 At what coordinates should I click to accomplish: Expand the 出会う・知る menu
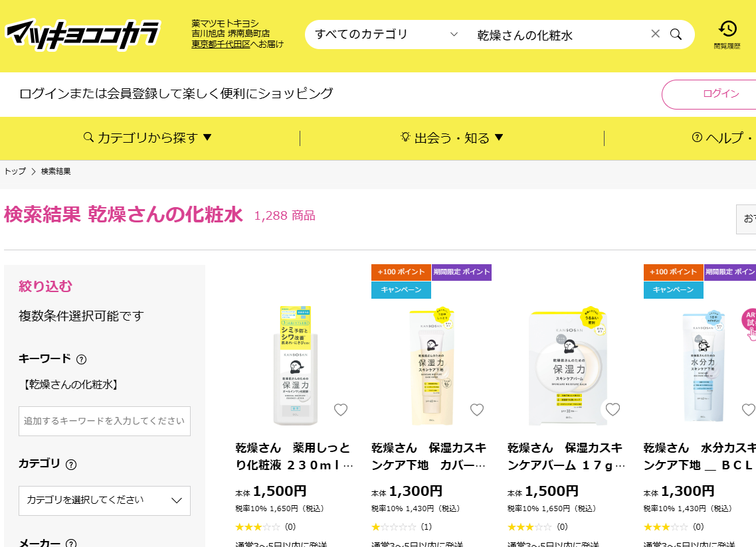pyautogui.click(x=452, y=138)
